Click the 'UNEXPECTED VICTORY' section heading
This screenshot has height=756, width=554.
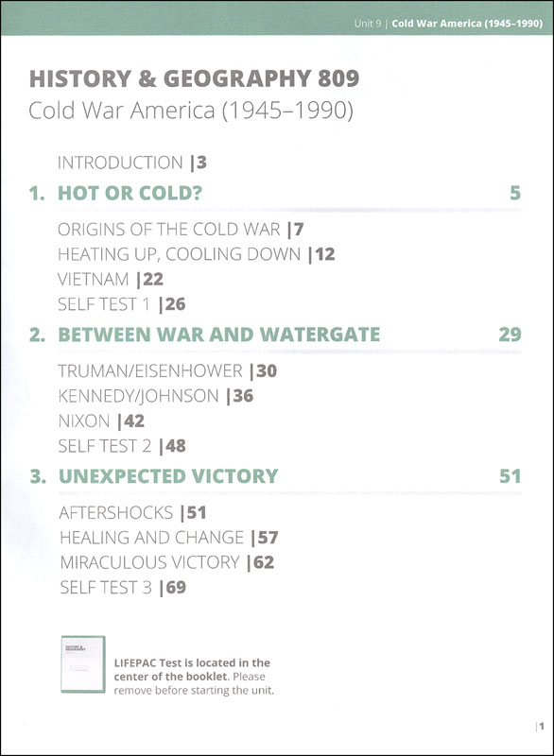[x=168, y=476]
